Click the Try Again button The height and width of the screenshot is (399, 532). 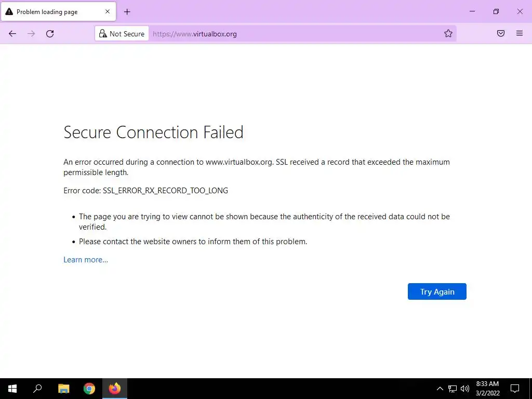(x=437, y=291)
